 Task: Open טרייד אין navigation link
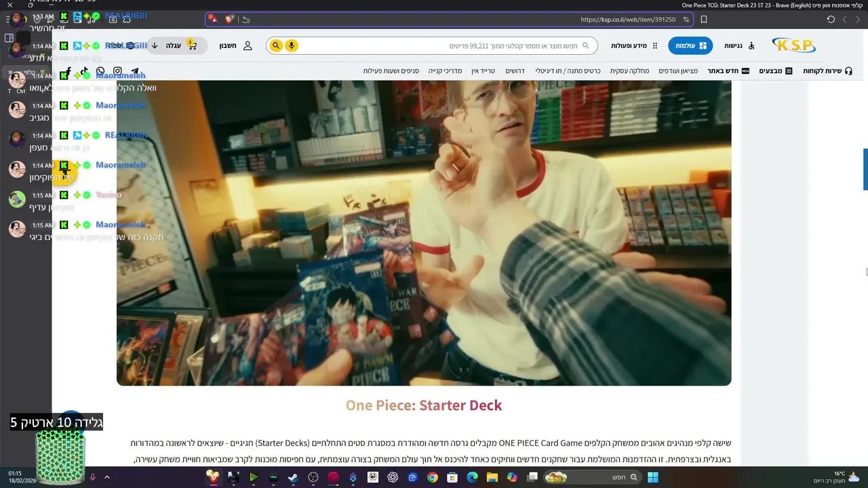click(484, 70)
